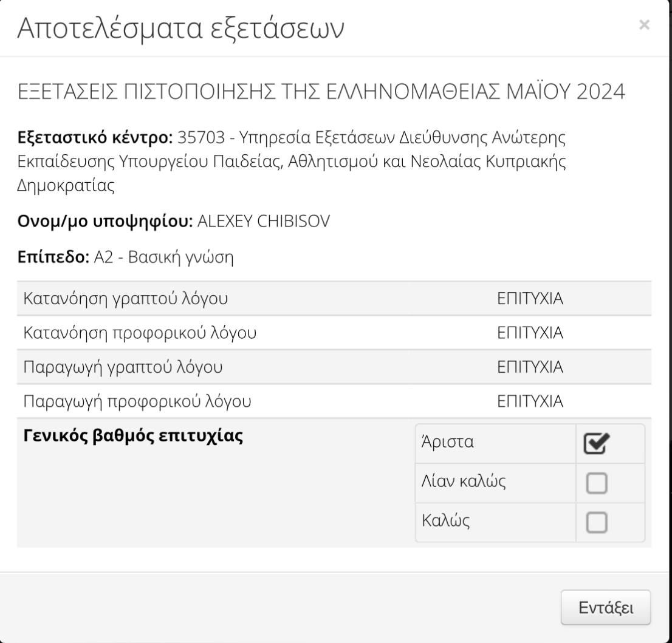Select the Κατανόηση προφορικού λόγου row label
This screenshot has height=643, width=672.
click(139, 333)
